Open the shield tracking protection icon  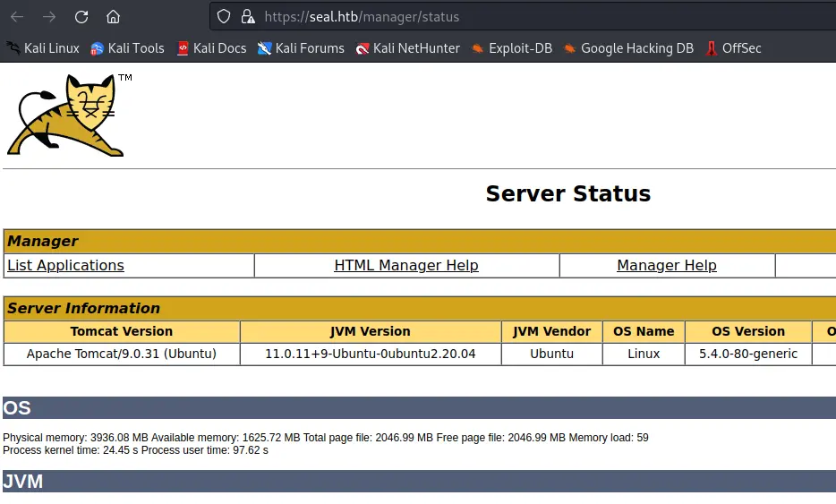click(x=224, y=17)
